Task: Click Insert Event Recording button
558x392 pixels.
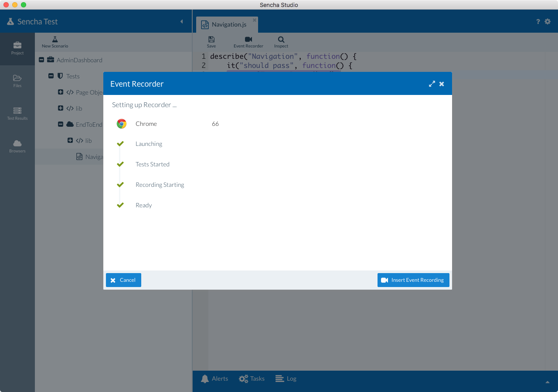Action: (x=413, y=280)
